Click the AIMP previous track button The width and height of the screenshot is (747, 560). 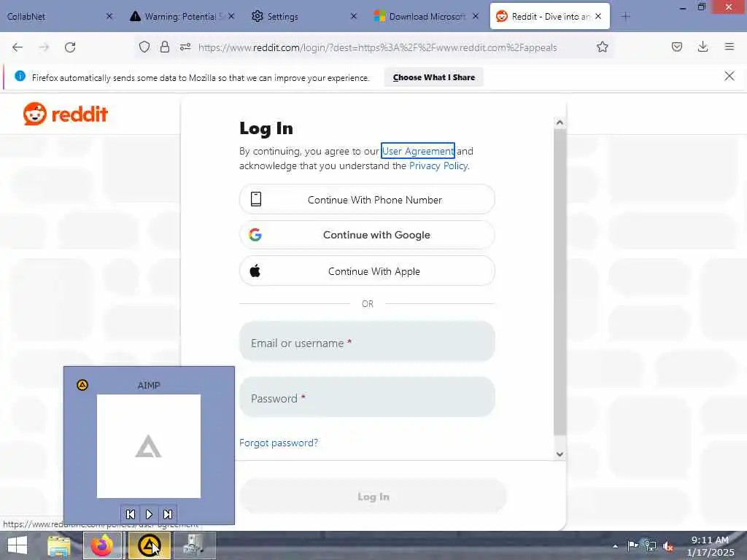point(131,514)
